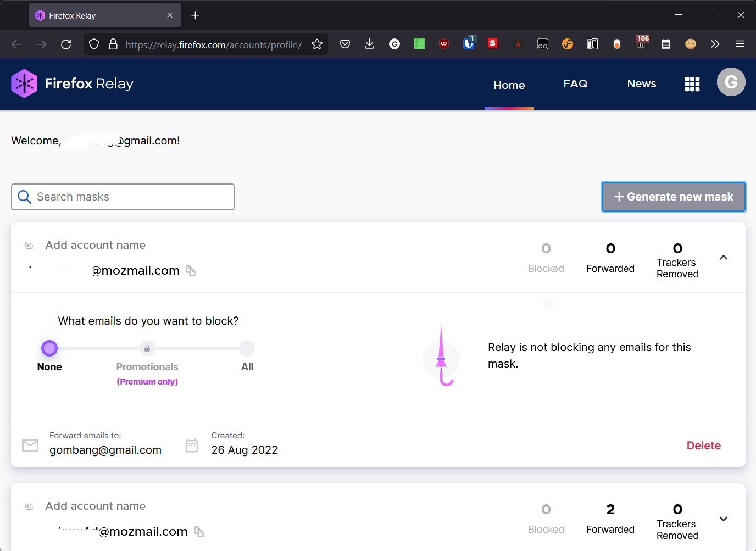Save page to Pocket
Screen dimensions: 756x551
click(345, 44)
